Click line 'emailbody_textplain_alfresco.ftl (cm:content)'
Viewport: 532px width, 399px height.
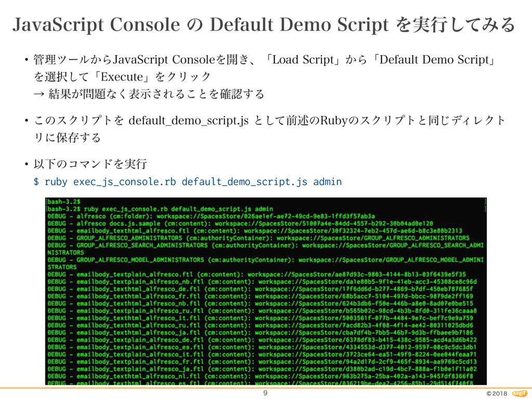pyautogui.click(x=257, y=274)
